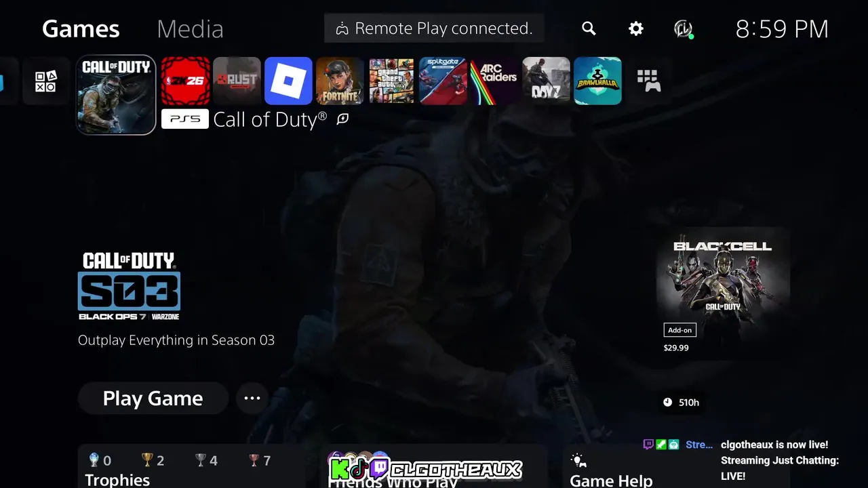Click the Call of Duty® title text

270,119
